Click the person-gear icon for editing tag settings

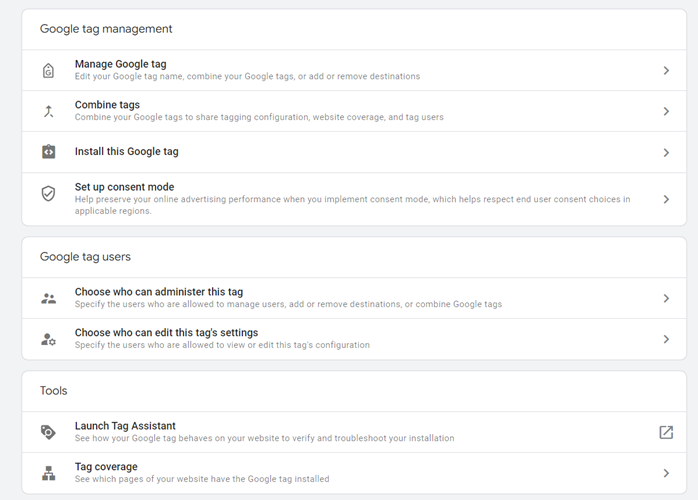49,339
